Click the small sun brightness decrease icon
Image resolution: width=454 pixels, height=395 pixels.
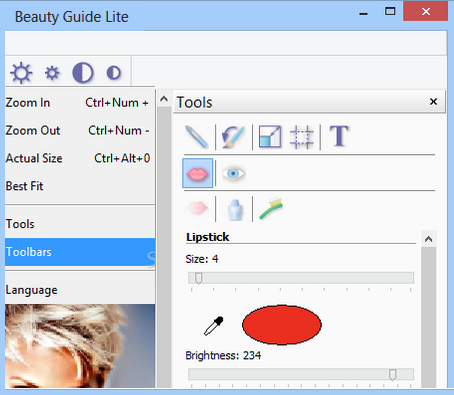tap(52, 73)
